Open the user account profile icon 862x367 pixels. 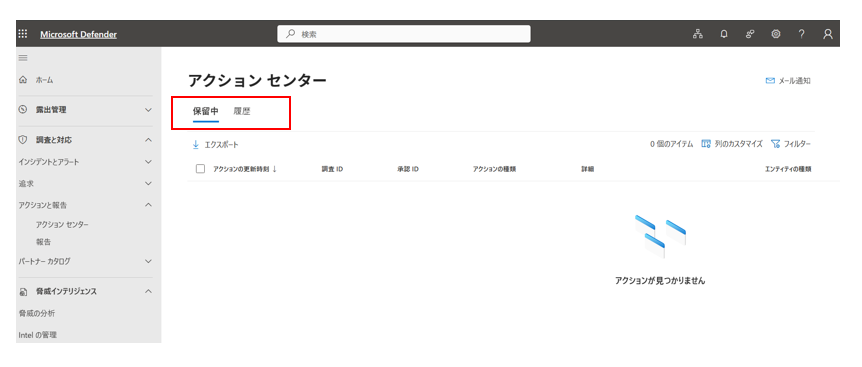[828, 34]
